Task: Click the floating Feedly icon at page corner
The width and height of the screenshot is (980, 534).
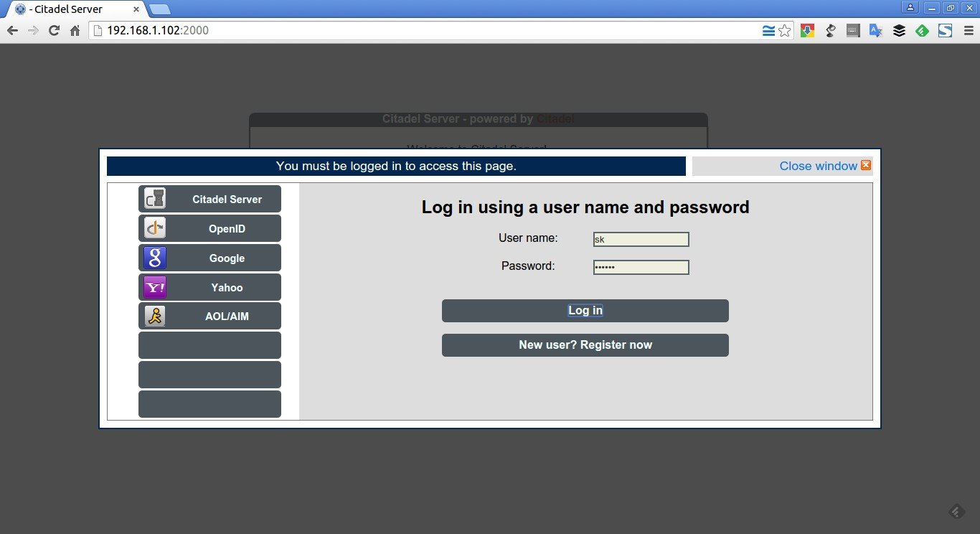Action: pos(956,511)
